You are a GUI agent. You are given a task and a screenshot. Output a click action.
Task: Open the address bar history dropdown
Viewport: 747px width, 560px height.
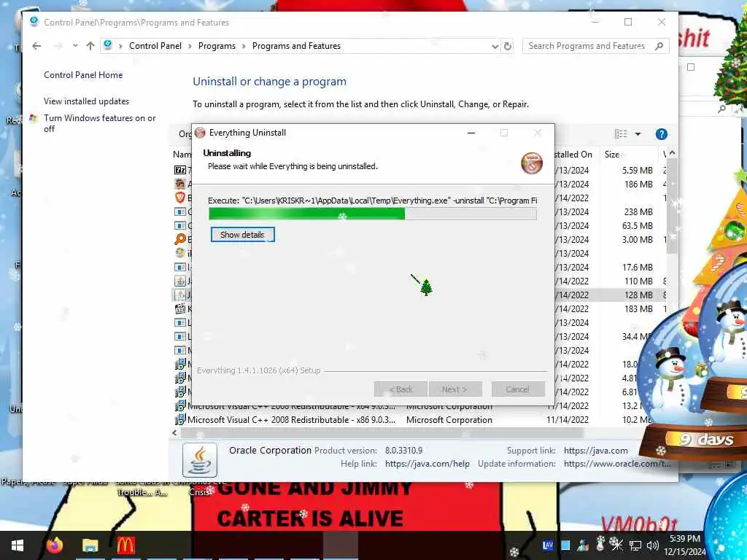pyautogui.click(x=495, y=46)
